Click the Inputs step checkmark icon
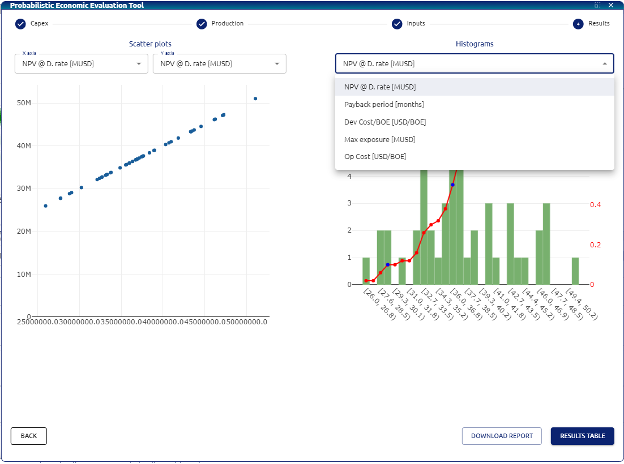The height and width of the screenshot is (464, 624). (397, 23)
